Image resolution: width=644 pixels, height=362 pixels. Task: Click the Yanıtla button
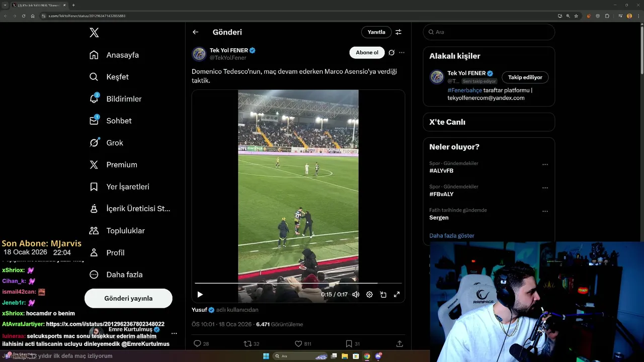[376, 32]
